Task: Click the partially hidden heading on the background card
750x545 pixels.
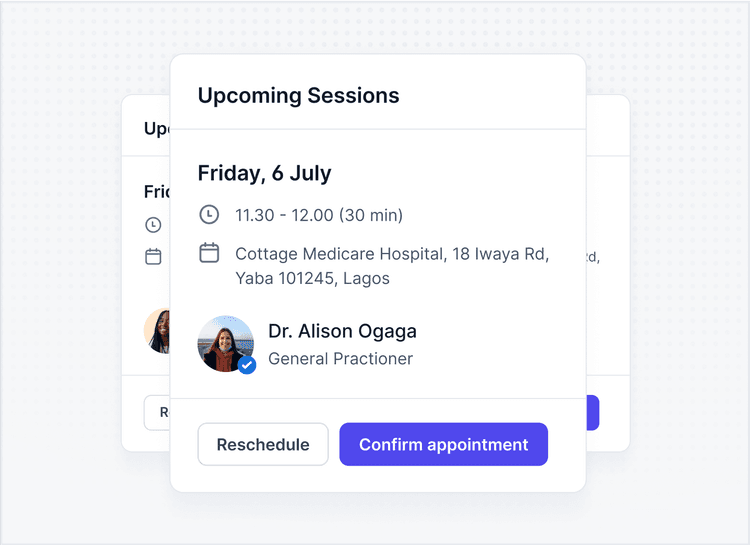Action: (x=157, y=129)
